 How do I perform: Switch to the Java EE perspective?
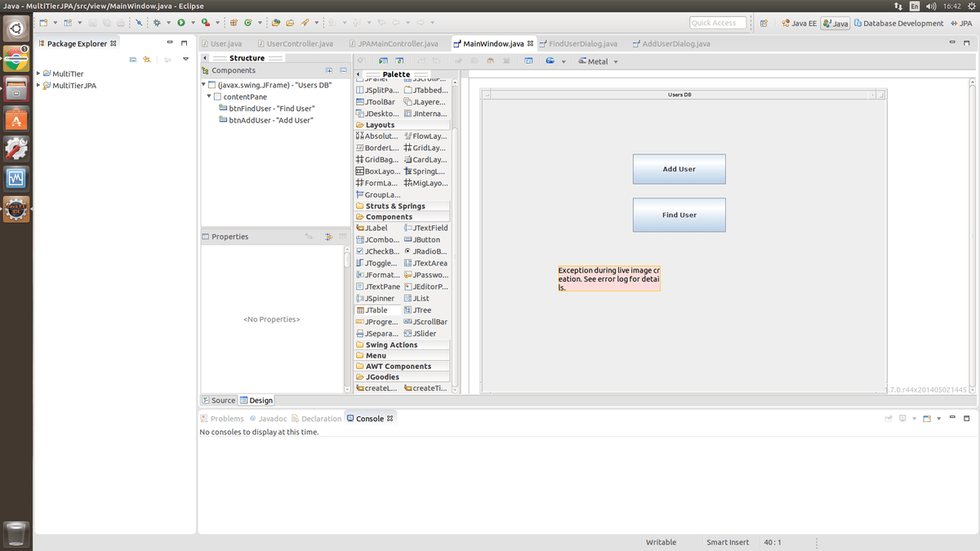click(x=799, y=23)
